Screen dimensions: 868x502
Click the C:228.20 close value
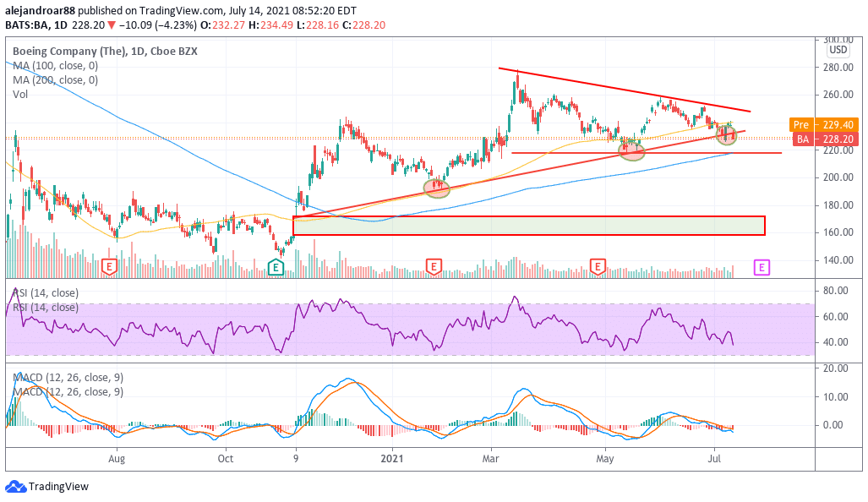[363, 25]
